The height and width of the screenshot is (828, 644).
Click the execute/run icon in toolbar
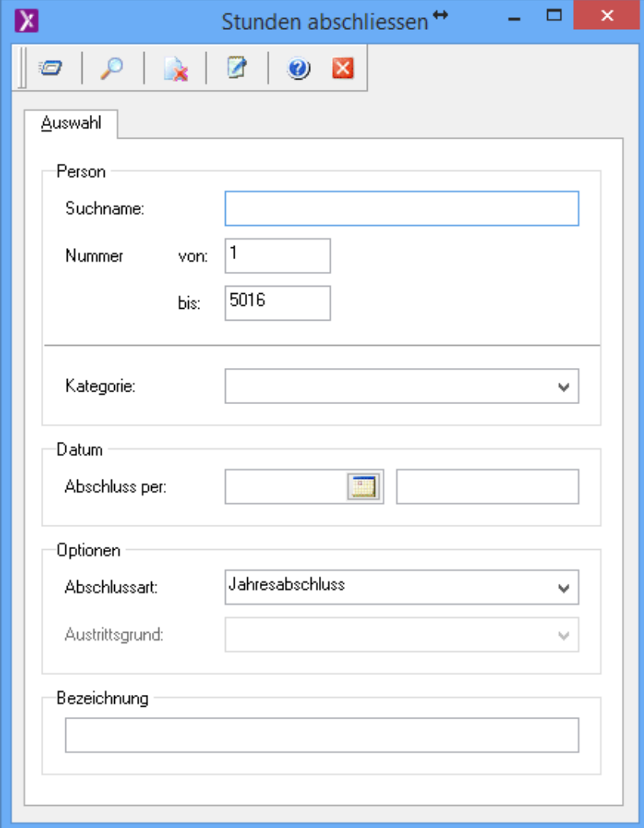click(x=49, y=69)
